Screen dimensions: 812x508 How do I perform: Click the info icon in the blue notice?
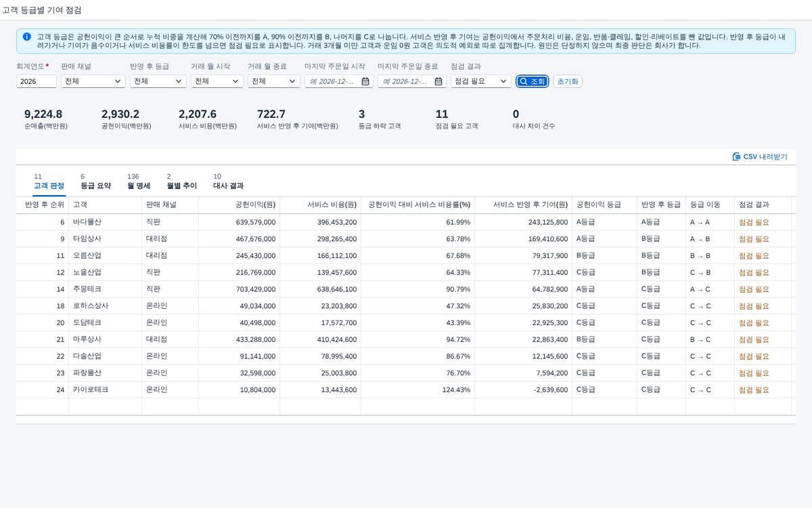tap(26, 37)
